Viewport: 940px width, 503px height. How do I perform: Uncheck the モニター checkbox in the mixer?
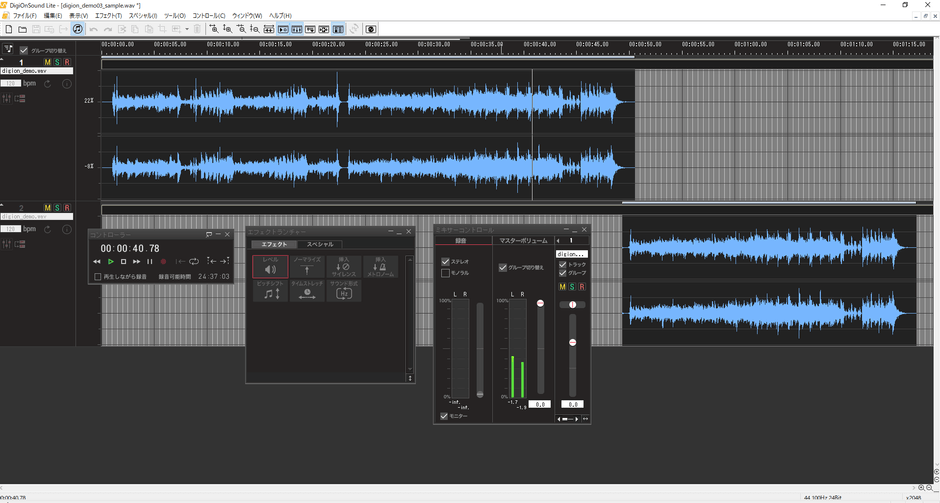click(x=445, y=416)
